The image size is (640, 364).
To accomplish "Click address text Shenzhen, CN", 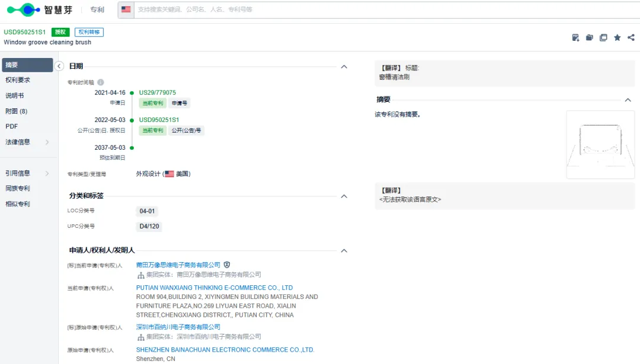I will (155, 359).
